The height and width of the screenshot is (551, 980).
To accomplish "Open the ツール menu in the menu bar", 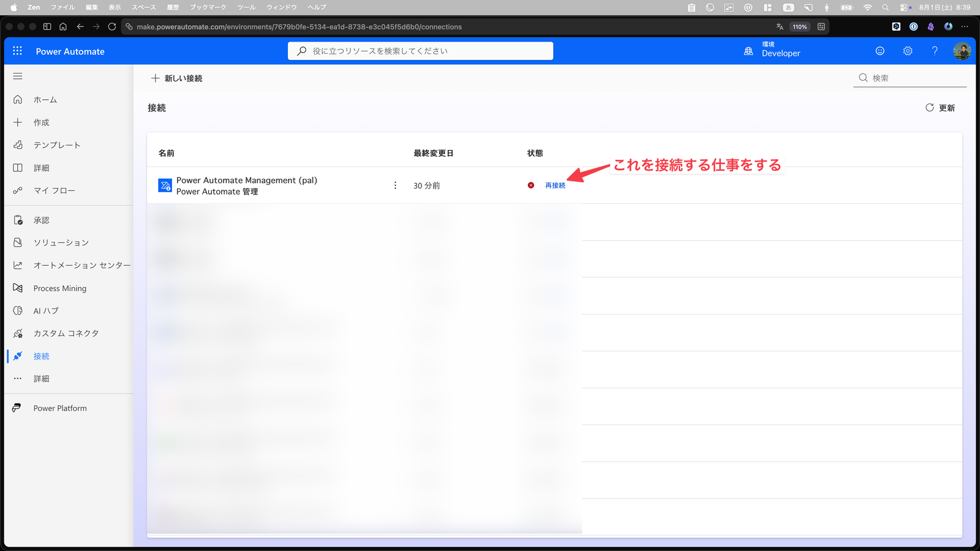I will click(247, 7).
